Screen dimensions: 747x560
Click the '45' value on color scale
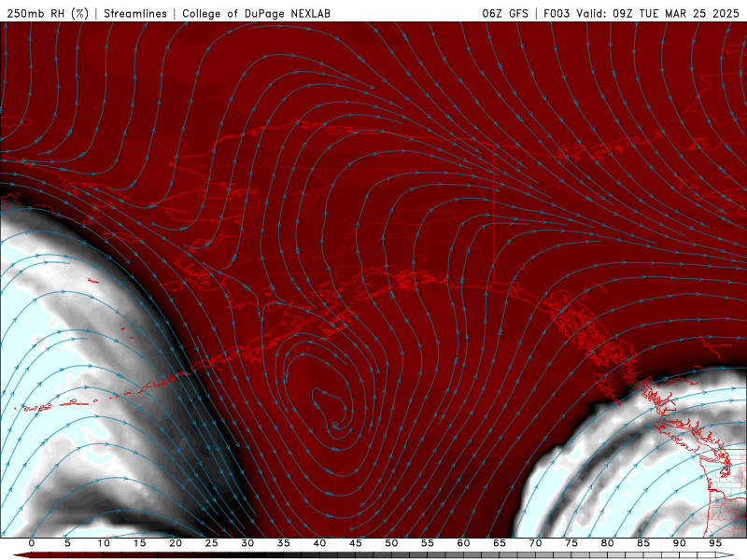(x=356, y=543)
